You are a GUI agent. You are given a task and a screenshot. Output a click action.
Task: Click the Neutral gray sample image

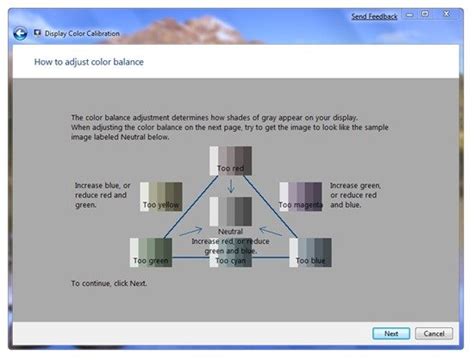(x=231, y=211)
